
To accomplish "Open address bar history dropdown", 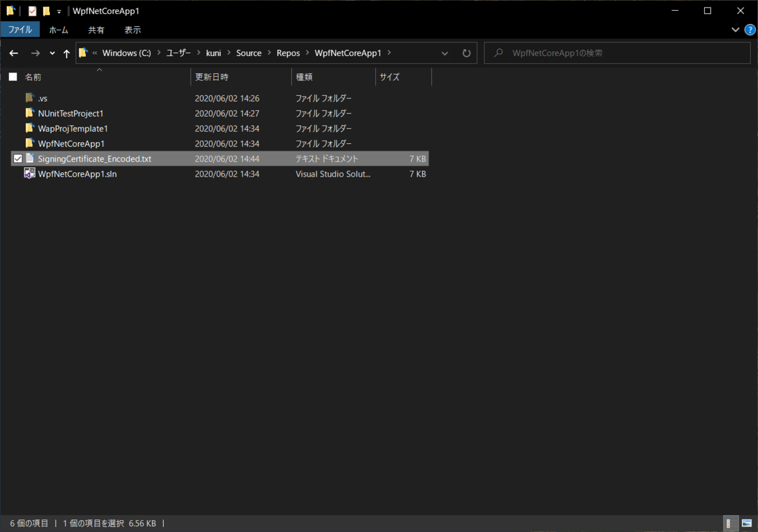I will click(x=445, y=54).
